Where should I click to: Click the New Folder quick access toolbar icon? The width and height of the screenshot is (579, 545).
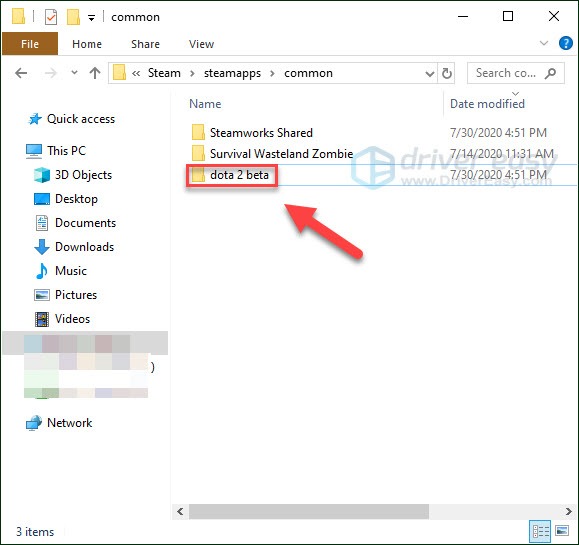coord(73,17)
